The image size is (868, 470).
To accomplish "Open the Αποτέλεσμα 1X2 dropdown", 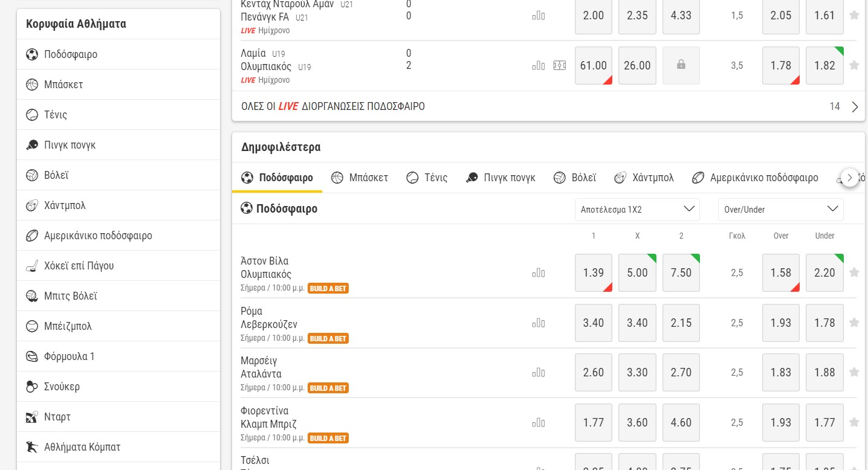I will 636,209.
